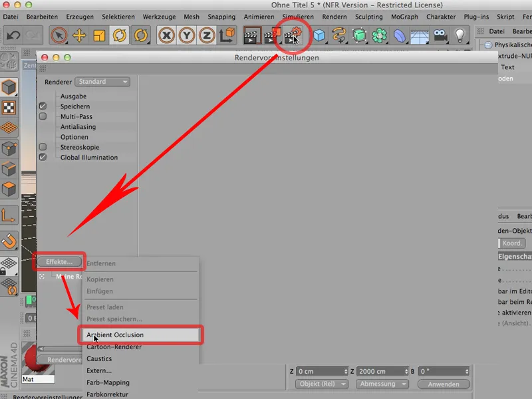Choose Ambient Occlusion from effects menu

pos(140,335)
